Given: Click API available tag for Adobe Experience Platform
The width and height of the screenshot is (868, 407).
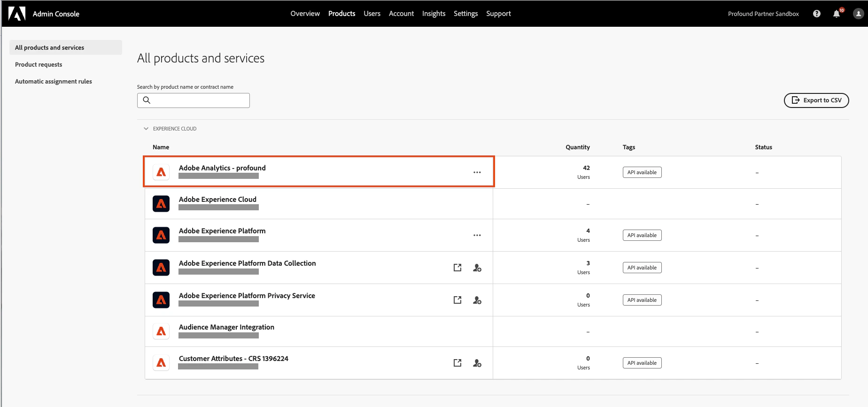Looking at the screenshot, I should click(642, 235).
